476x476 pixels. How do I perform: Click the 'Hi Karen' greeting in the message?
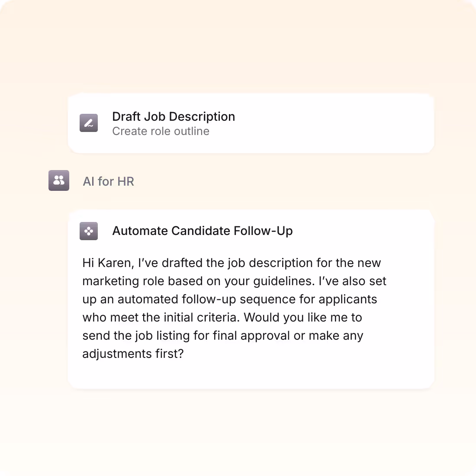click(108, 263)
